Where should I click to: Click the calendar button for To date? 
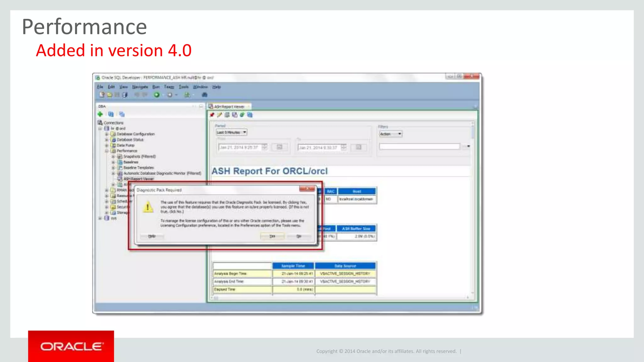pyautogui.click(x=358, y=147)
